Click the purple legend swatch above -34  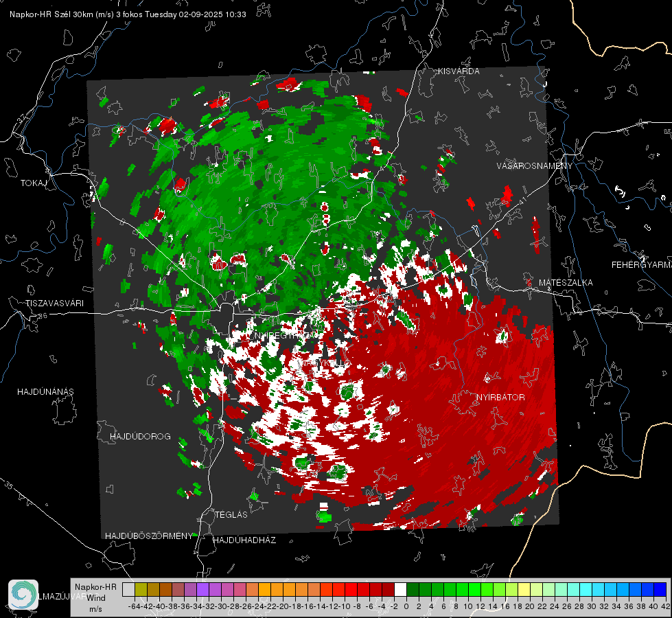pos(202,589)
